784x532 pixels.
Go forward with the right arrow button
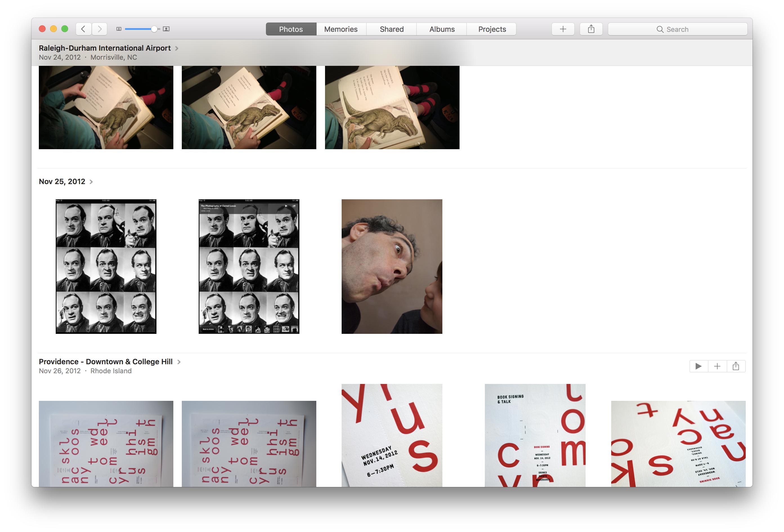[100, 29]
